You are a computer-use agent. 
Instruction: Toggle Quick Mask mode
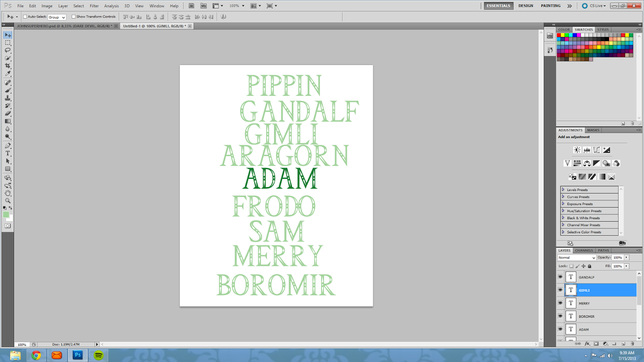[x=8, y=226]
